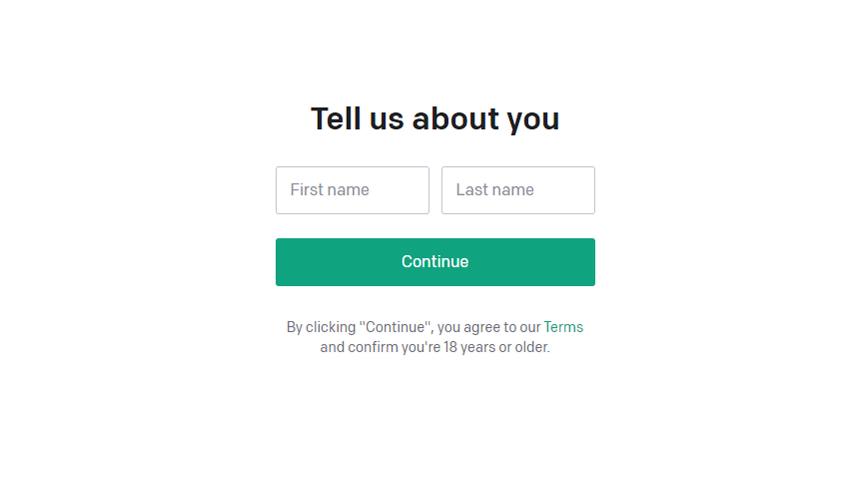The image size is (868, 488).
Task: Place cursor in the last name box
Action: point(518,190)
